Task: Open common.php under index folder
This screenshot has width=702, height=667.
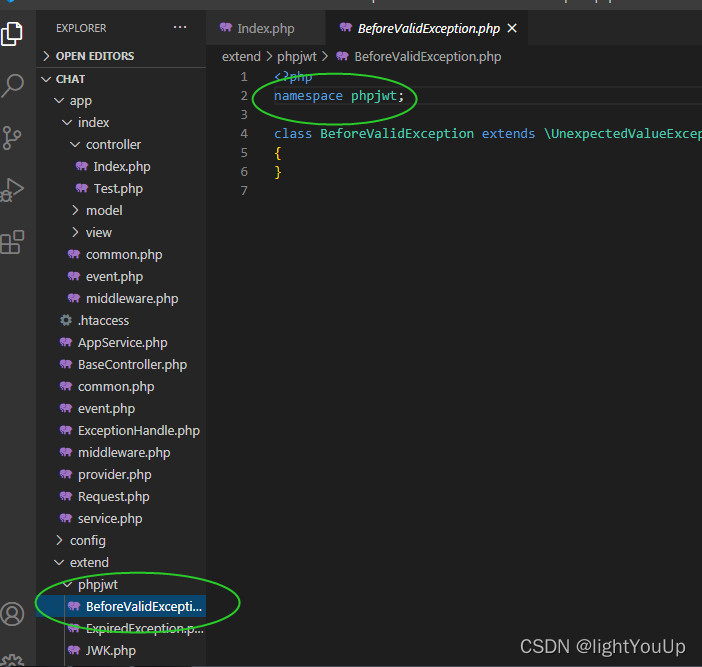Action: coord(121,254)
